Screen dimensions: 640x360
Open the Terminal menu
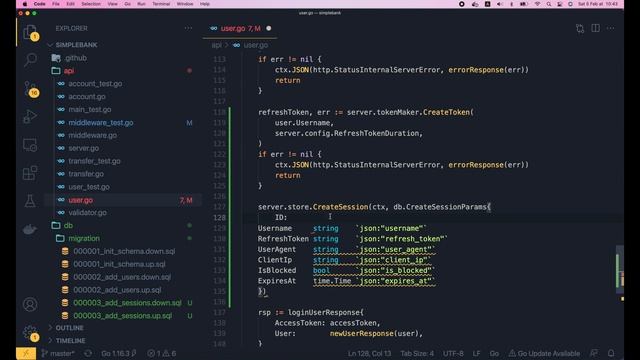161,4
